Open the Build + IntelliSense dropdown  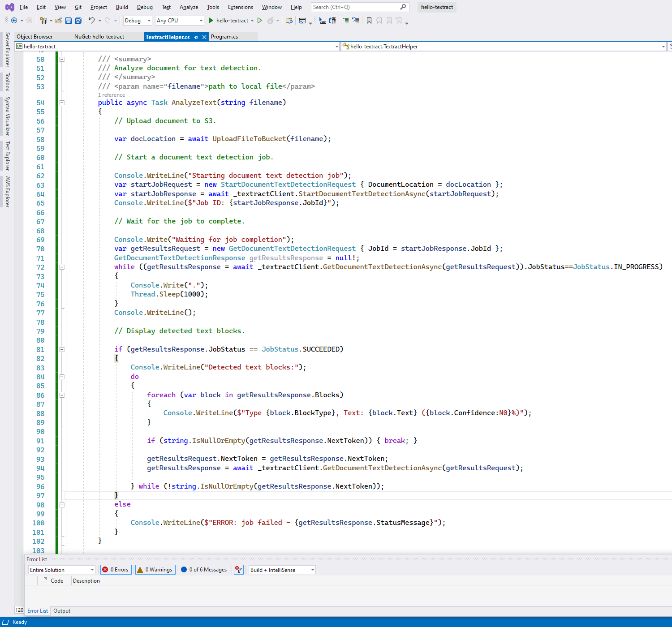point(282,570)
